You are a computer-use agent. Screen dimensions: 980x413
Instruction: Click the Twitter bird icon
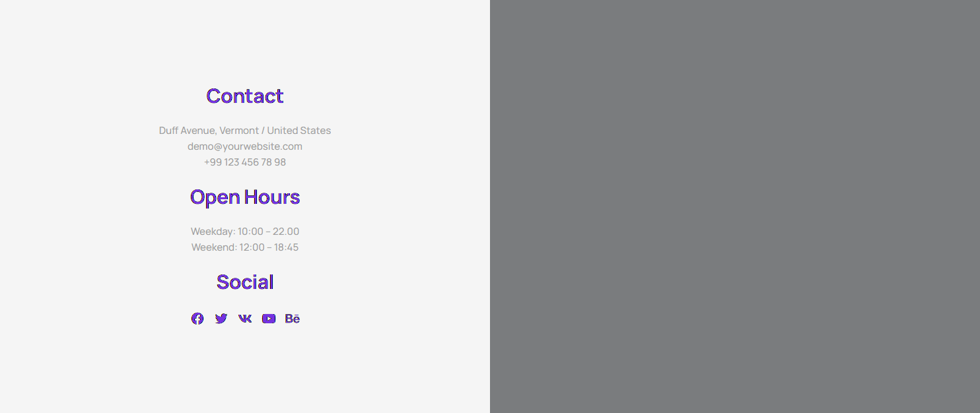(x=221, y=319)
